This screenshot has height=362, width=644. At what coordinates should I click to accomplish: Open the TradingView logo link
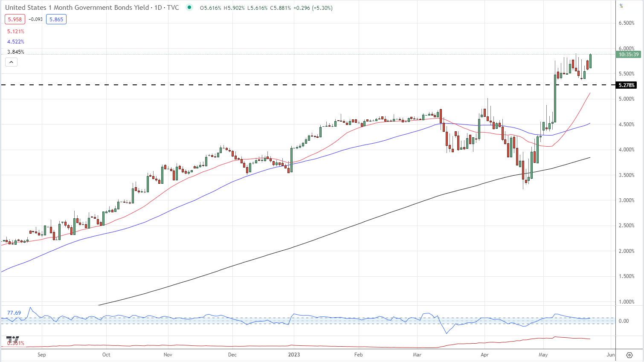(12, 340)
